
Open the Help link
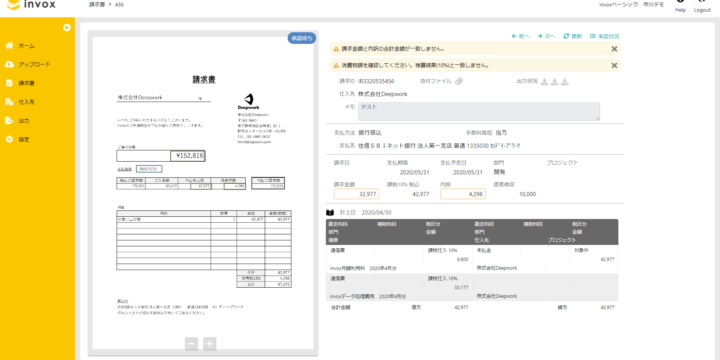coord(680,7)
